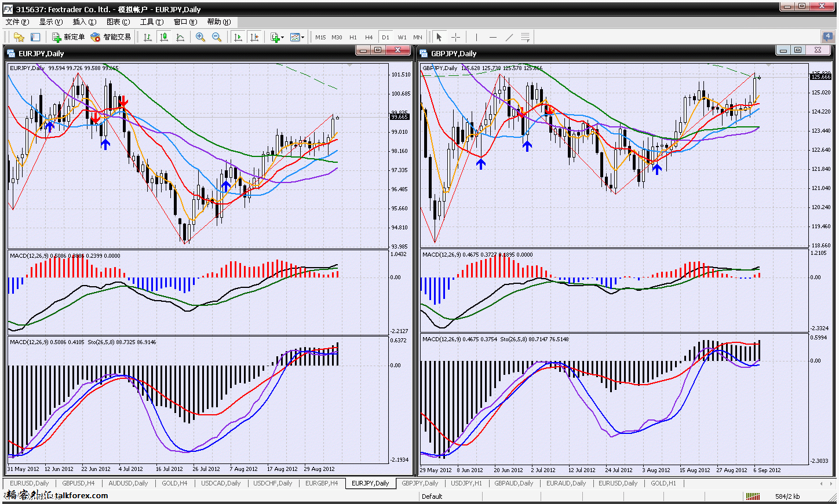Toggle 智能交易 auto trading button
Image resolution: width=839 pixels, height=504 pixels.
point(111,37)
